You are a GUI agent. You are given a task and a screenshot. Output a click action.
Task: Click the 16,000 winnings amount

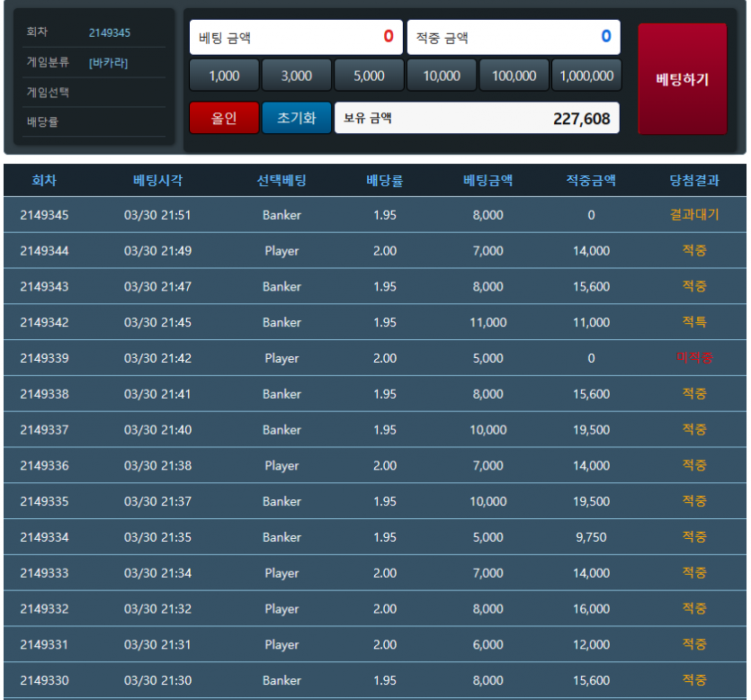[591, 609]
